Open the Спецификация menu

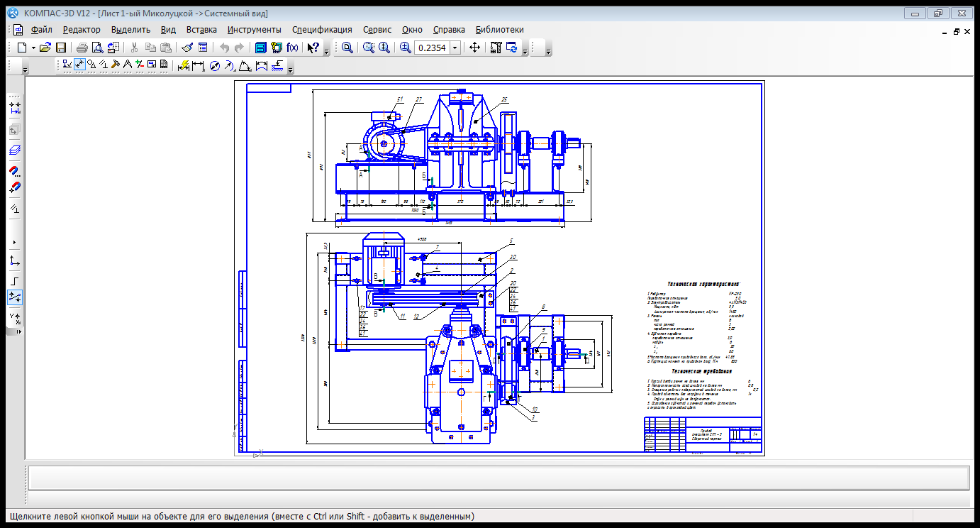(322, 29)
